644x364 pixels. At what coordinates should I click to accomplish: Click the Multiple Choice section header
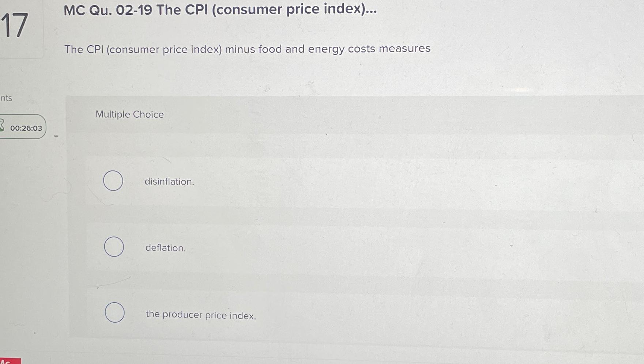coord(129,114)
